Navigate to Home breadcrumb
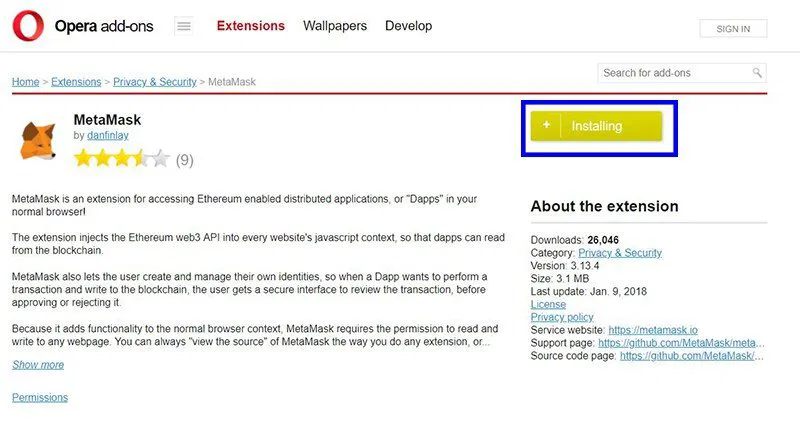 coord(25,82)
